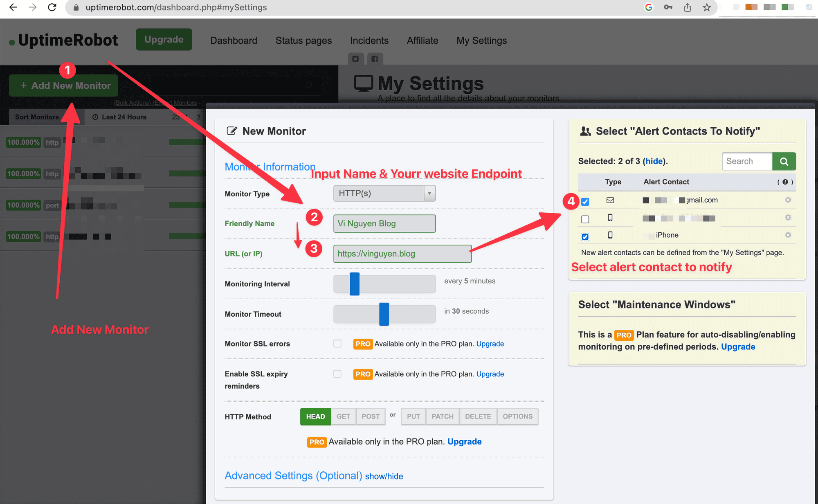Click the green Upgrade button
Viewport: 818px width, 504px height.
(x=164, y=39)
